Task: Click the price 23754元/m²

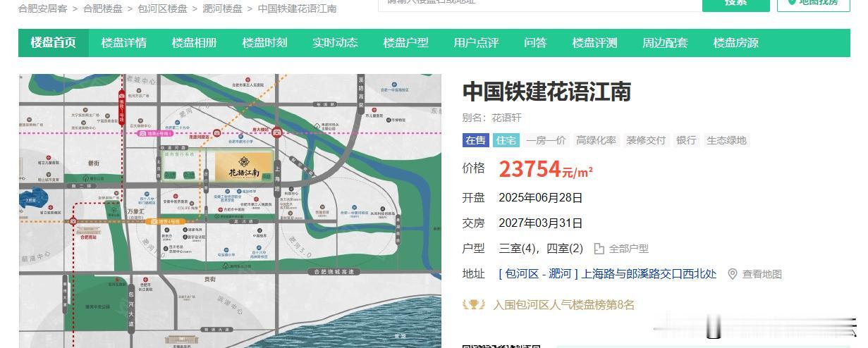Action: pos(546,169)
